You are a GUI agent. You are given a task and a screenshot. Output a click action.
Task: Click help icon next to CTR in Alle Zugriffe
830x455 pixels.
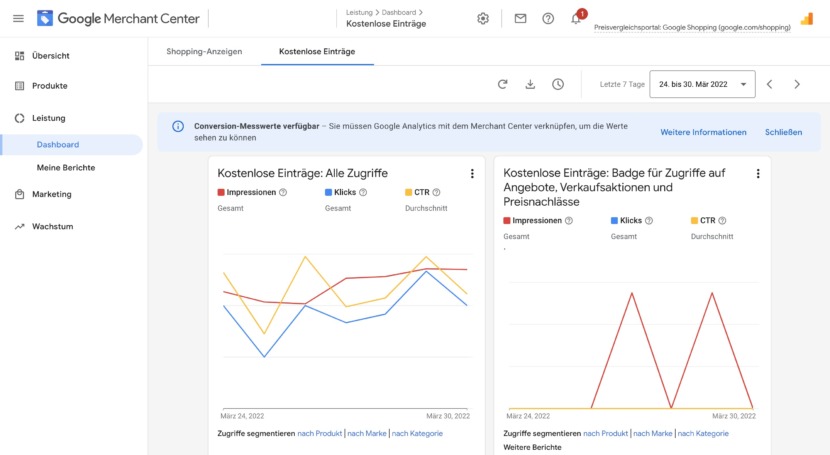pos(436,193)
